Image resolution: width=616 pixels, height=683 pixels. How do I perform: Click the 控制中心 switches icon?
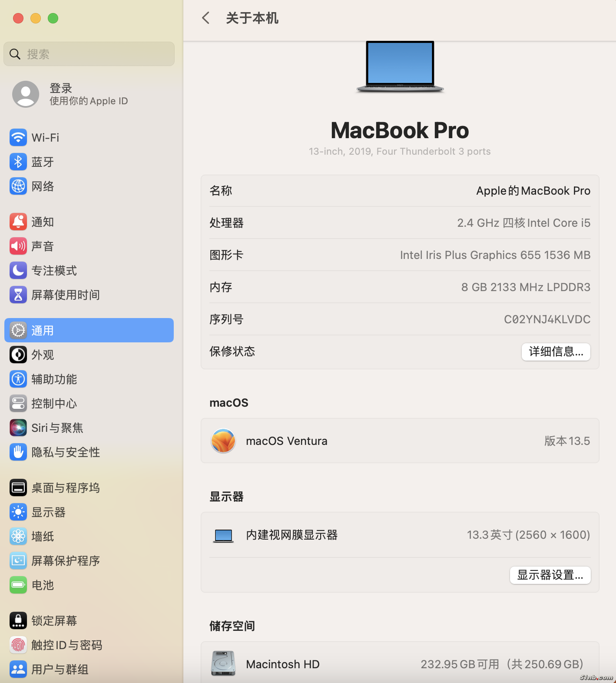(18, 403)
